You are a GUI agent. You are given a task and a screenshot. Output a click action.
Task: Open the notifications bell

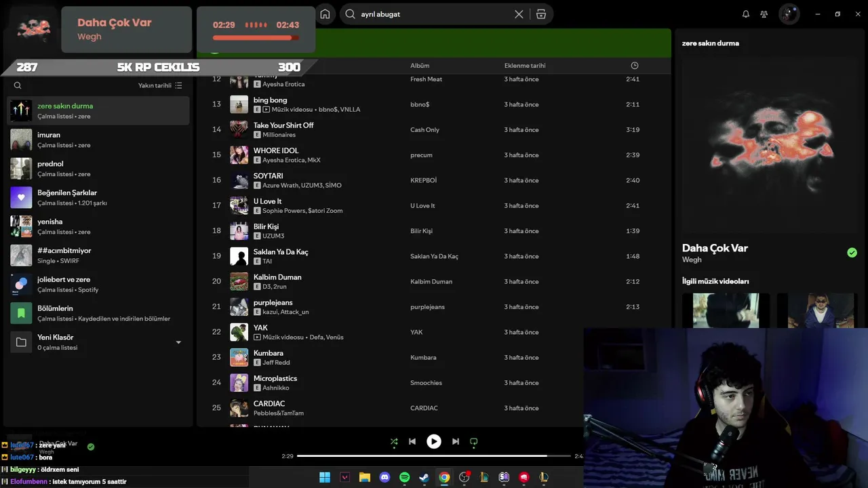click(746, 14)
